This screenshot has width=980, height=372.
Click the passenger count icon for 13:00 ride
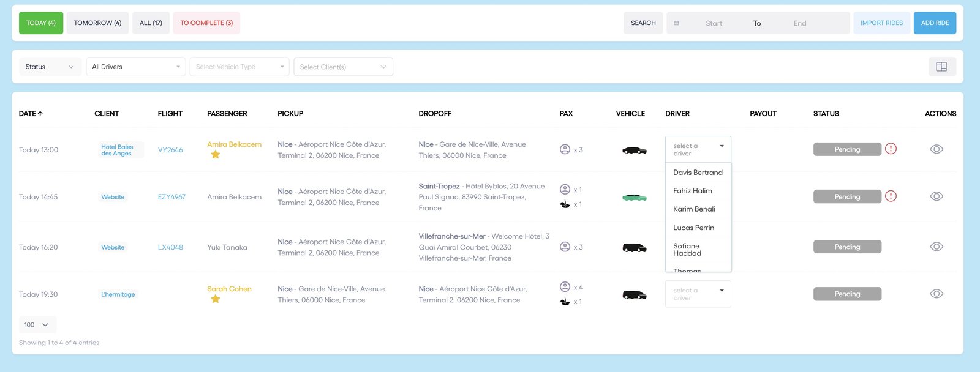[x=565, y=149]
